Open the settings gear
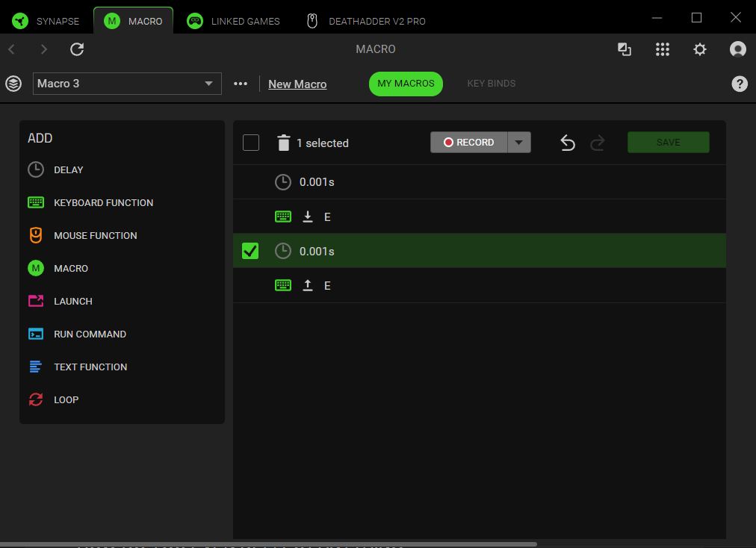756x548 pixels. (699, 49)
